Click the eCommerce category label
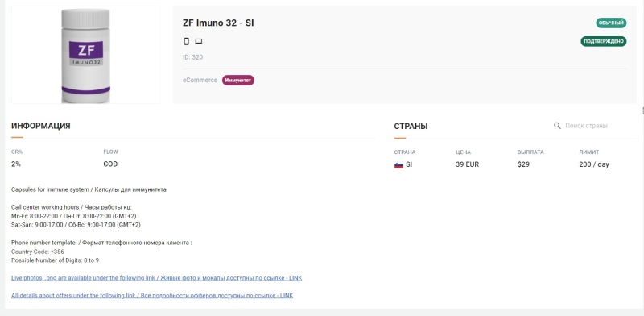 coord(200,81)
